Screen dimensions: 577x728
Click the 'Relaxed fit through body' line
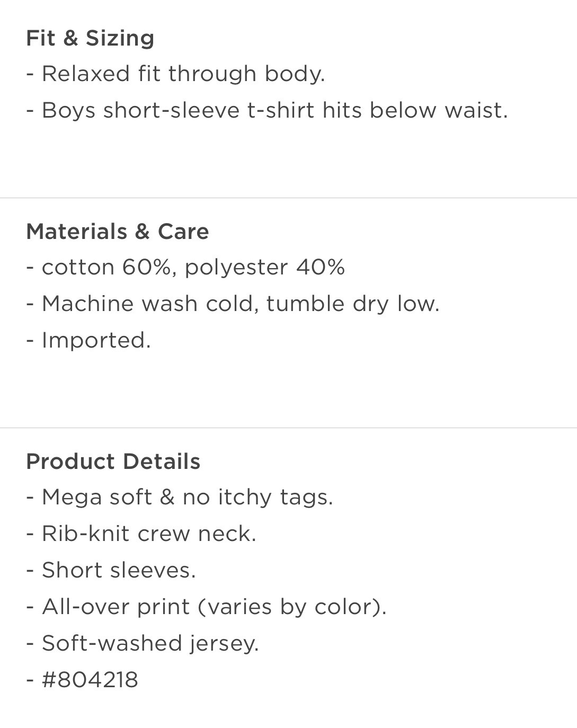coord(175,74)
